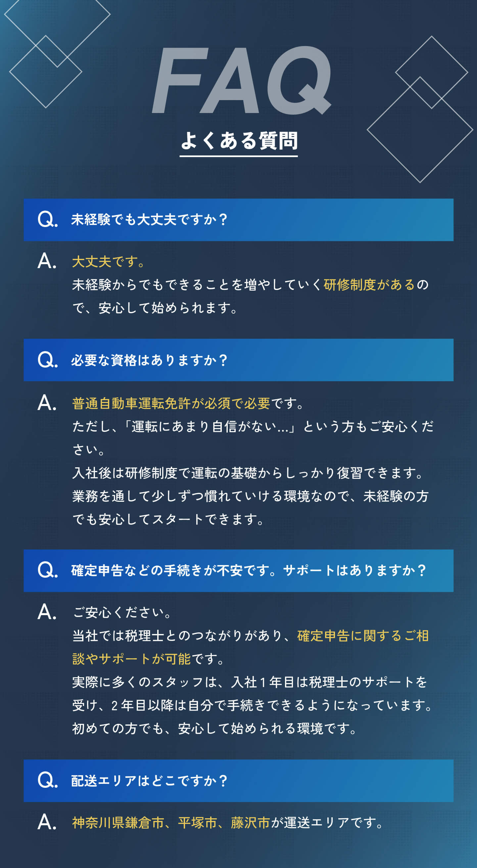Click the highlighted 確定申告に関するご相 text
477x868 pixels.
pyautogui.click(x=362, y=636)
